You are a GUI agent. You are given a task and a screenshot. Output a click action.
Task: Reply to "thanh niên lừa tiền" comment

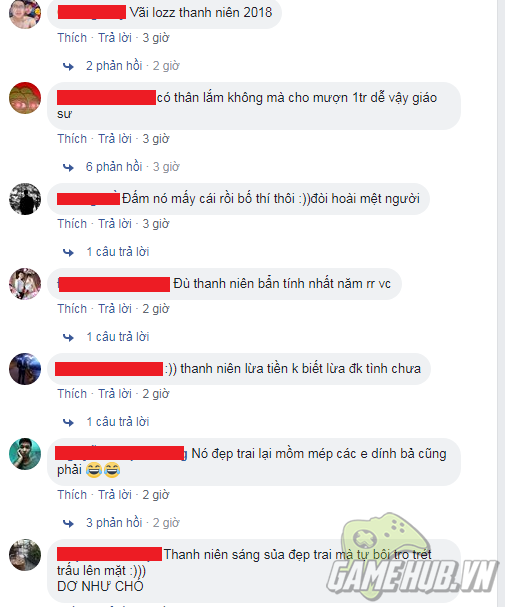pyautogui.click(x=115, y=394)
